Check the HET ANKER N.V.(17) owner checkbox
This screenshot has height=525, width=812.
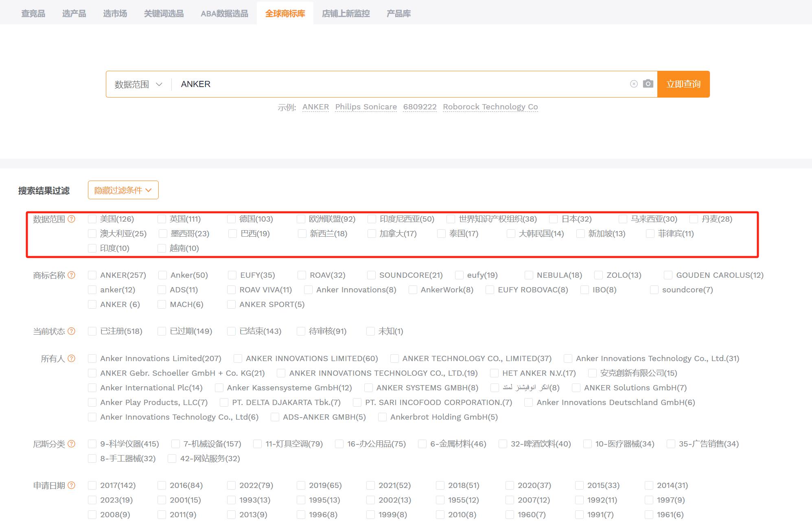(495, 373)
